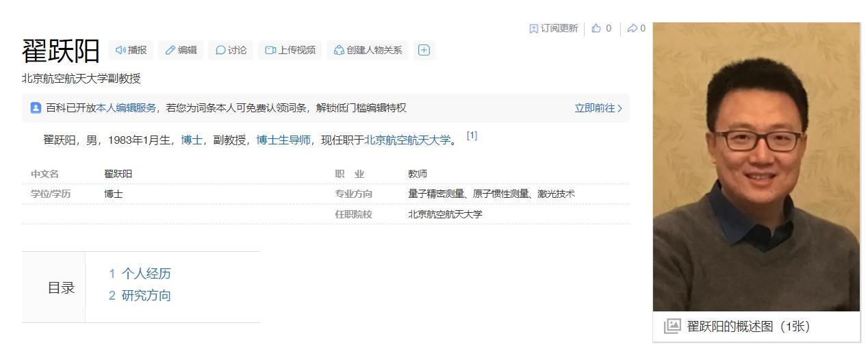Open the 本人编辑服务 link
Screen dimensions: 868x347
126,108
